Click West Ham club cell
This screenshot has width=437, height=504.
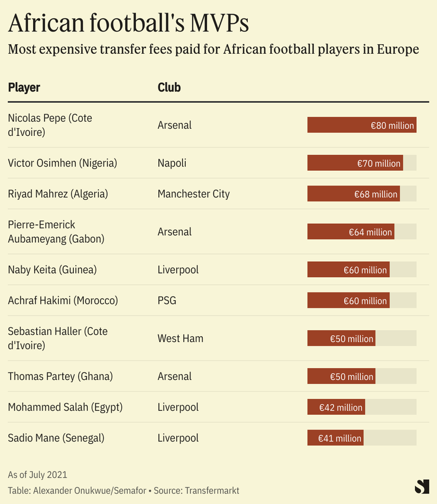tap(180, 339)
